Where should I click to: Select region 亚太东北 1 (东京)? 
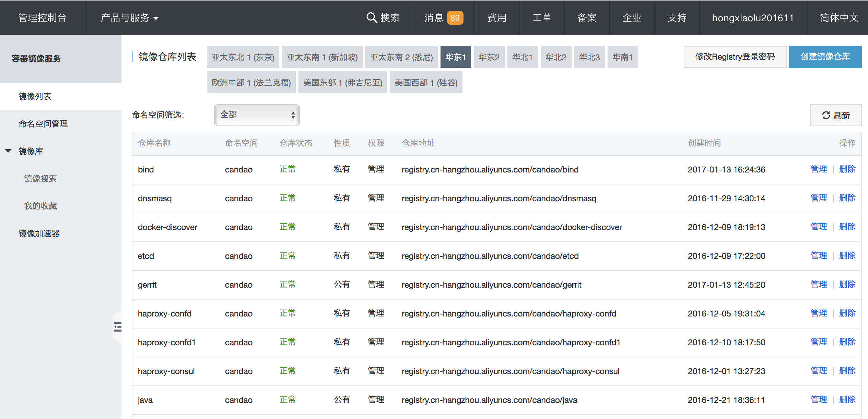(x=243, y=57)
